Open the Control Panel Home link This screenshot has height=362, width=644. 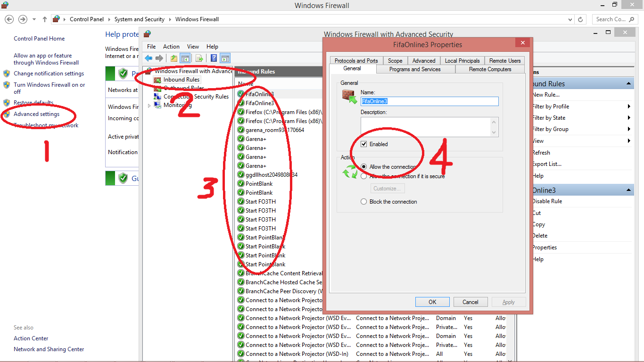coord(39,39)
